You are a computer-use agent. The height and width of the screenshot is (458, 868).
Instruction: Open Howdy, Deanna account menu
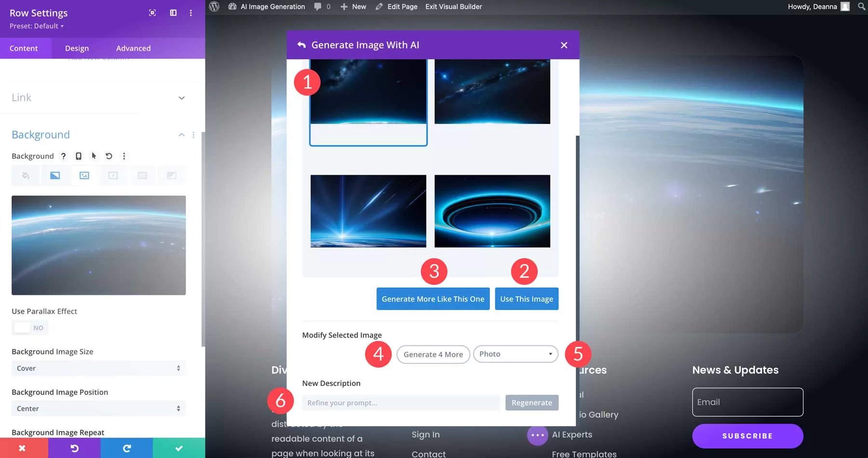818,7
